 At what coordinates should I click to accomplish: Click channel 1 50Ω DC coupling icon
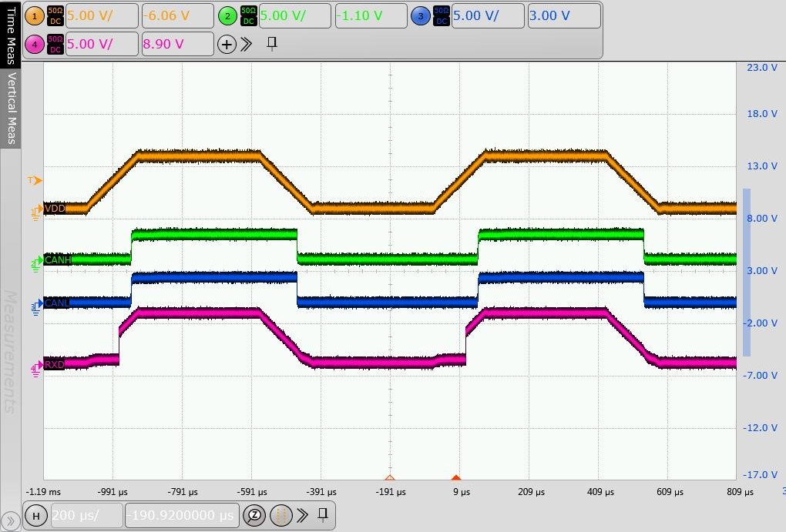pyautogui.click(x=55, y=15)
